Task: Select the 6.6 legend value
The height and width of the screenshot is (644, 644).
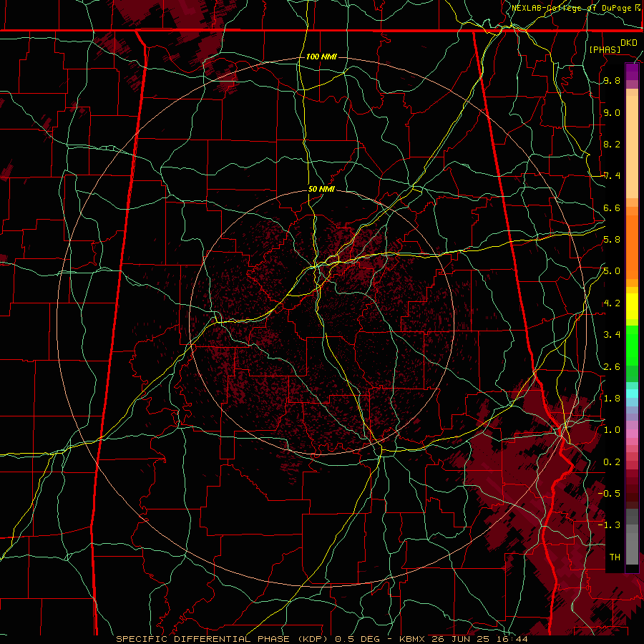Action: pyautogui.click(x=612, y=208)
